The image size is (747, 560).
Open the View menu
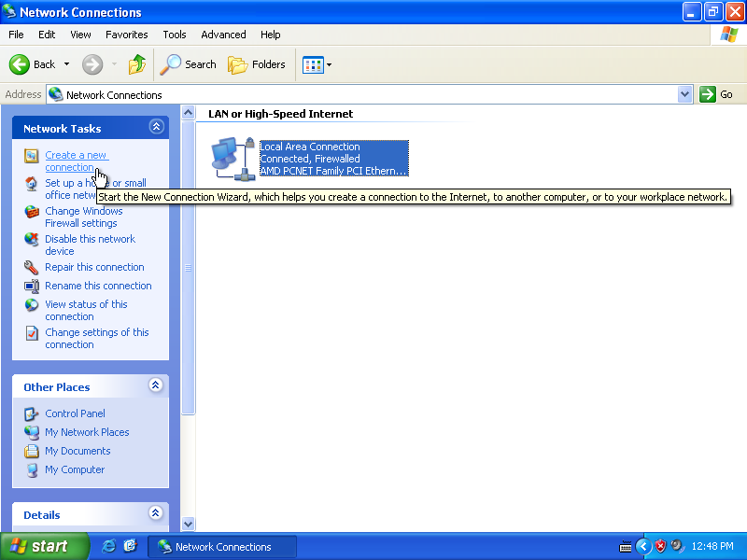80,35
